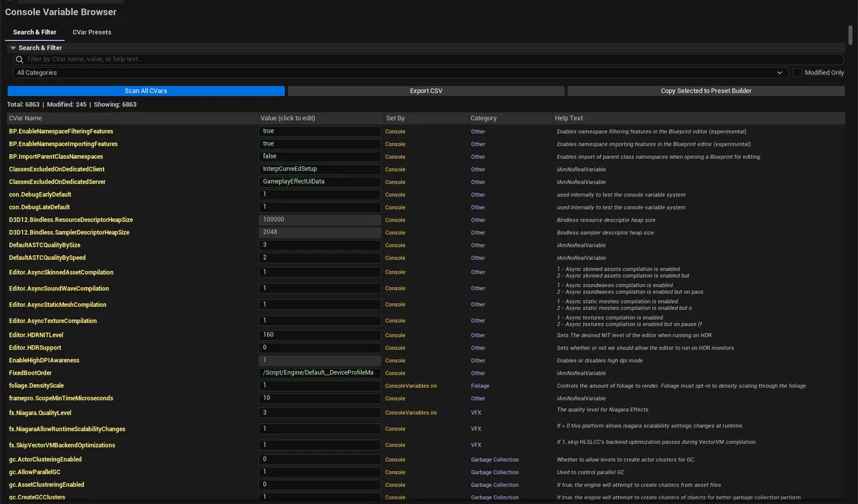This screenshot has height=504, width=858.
Task: Edit the GameplayEffectUIData value field
Action: tap(320, 182)
